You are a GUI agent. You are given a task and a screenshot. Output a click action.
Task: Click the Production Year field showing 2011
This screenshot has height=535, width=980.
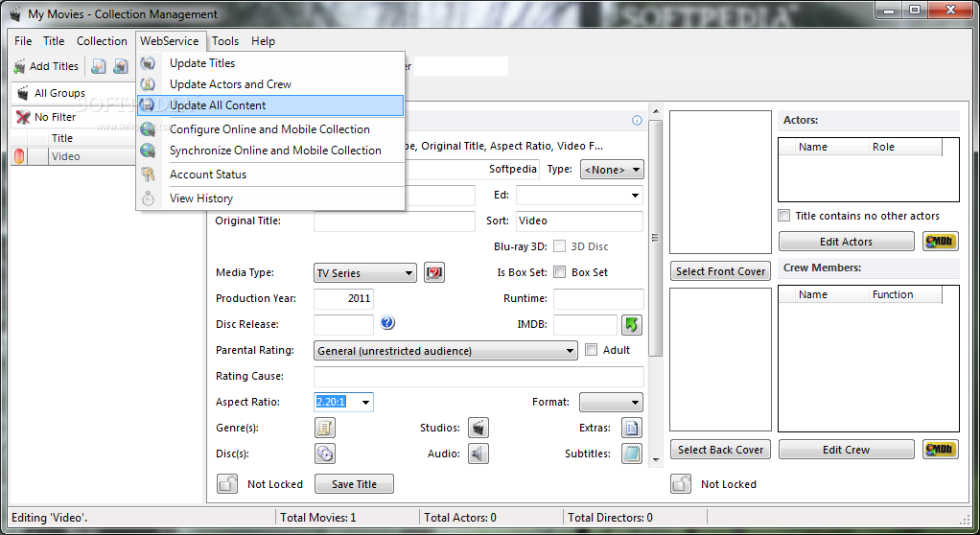coord(343,299)
